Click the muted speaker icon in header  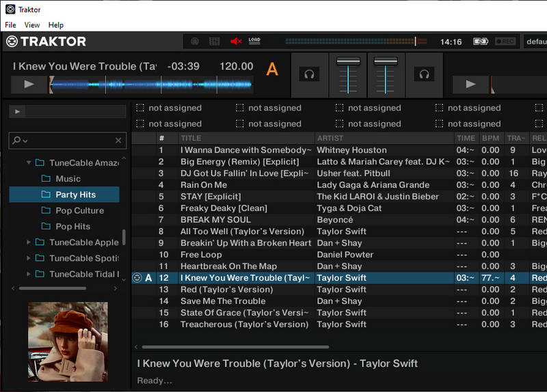coord(236,42)
